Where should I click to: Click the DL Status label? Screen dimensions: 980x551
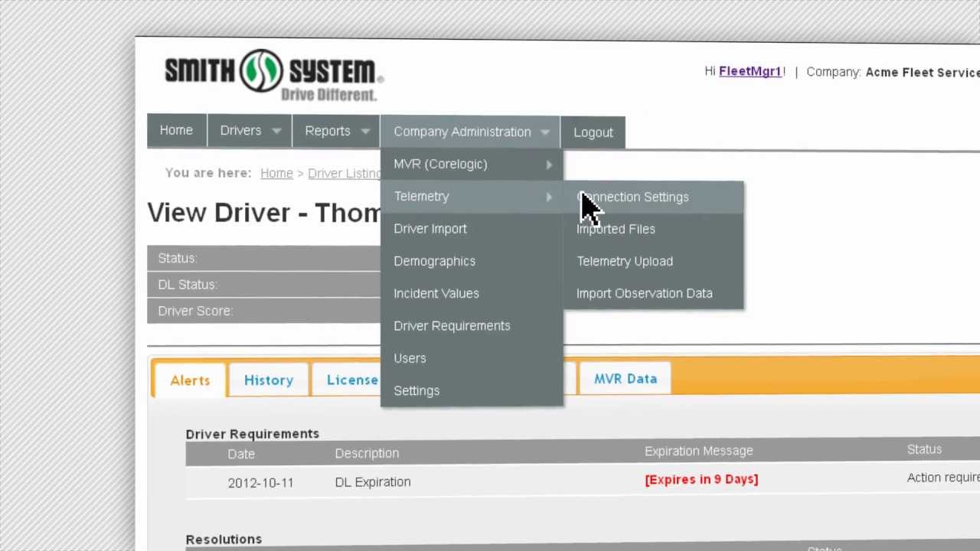[188, 285]
